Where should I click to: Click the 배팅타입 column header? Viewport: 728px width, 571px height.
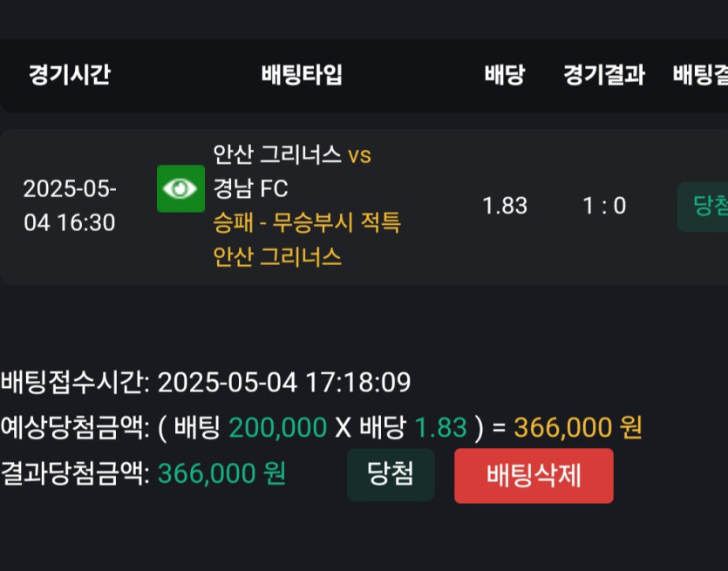coord(302,74)
